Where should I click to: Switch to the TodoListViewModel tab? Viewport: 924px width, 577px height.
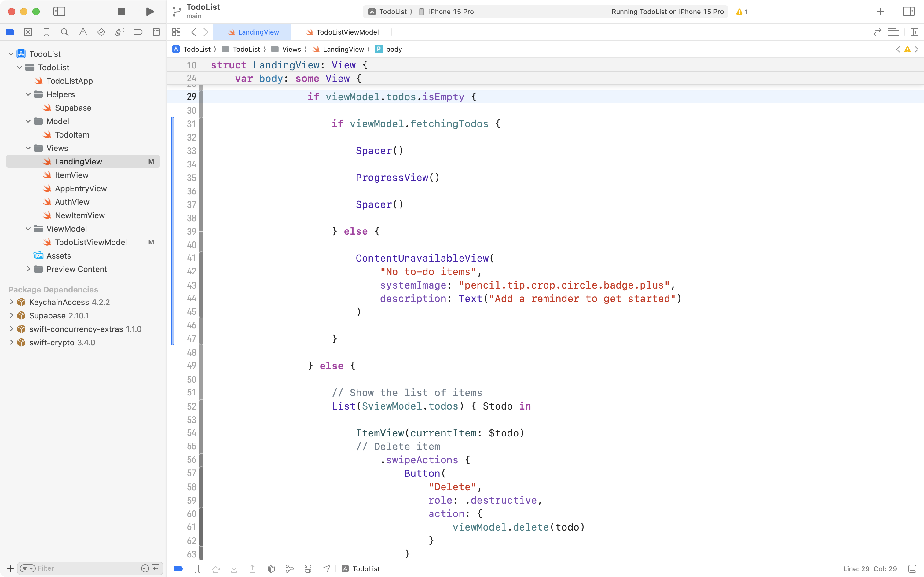click(347, 32)
